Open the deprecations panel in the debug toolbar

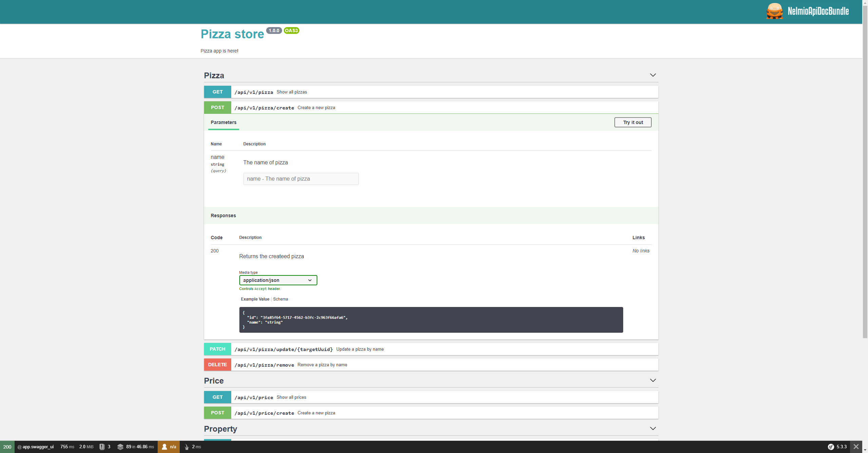coord(105,447)
